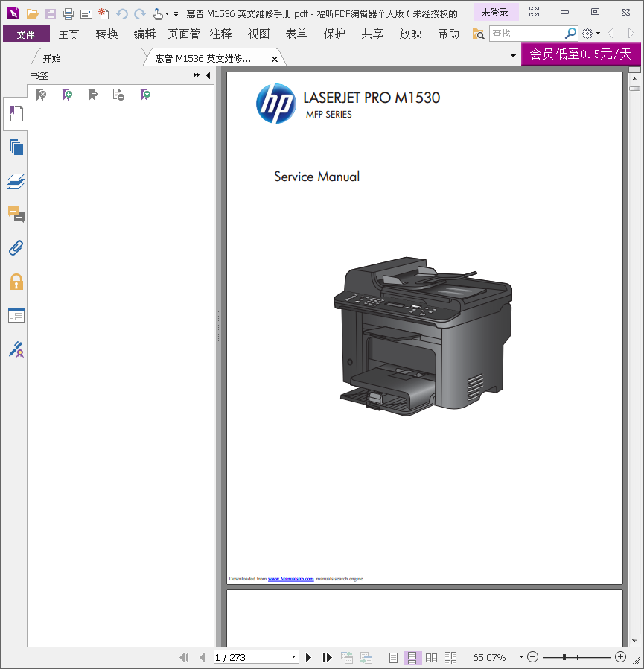Open the zoom percentage dropdown arrow
Screen dimensions: 644x669
521,656
